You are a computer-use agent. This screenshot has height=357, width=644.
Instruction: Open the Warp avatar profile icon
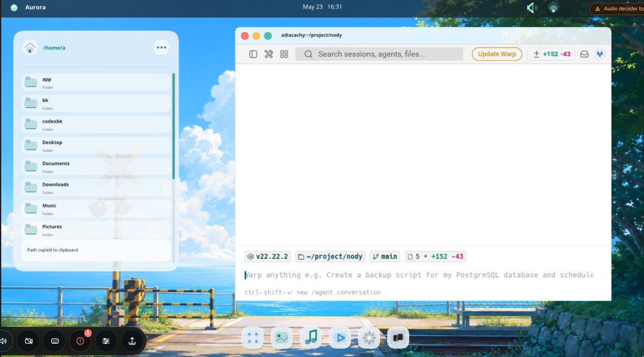[600, 54]
